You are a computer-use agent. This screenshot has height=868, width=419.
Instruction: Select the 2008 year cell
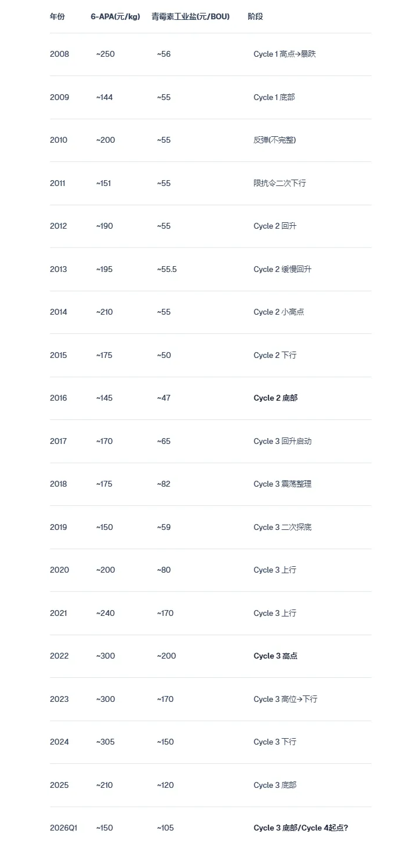click(59, 54)
